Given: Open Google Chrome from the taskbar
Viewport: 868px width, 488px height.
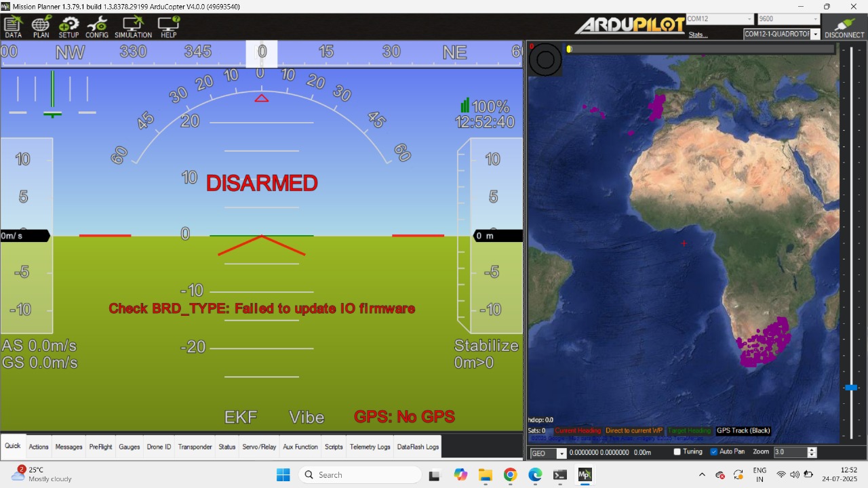Looking at the screenshot, I should pyautogui.click(x=510, y=475).
